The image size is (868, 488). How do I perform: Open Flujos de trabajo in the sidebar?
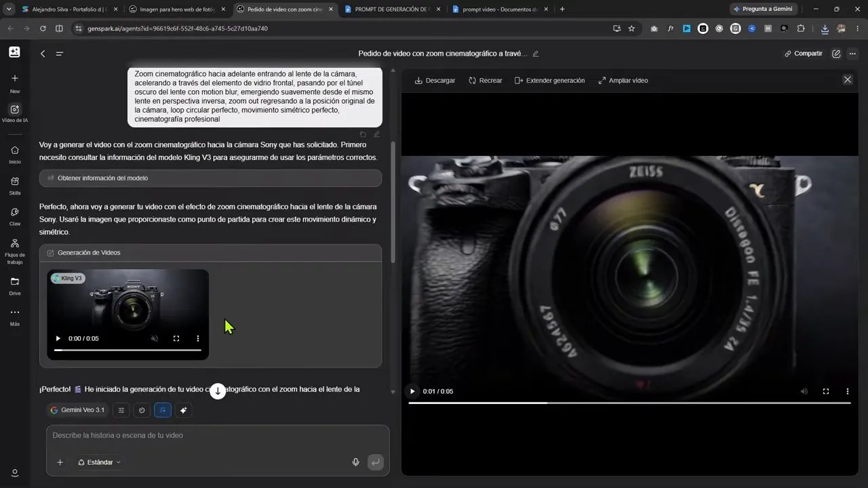[x=15, y=251]
